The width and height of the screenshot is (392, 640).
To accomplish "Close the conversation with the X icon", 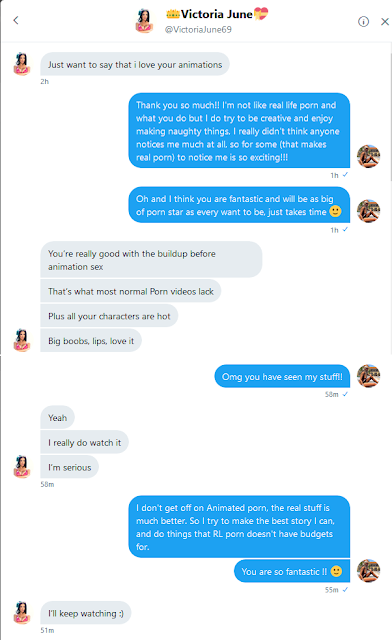I will [x=385, y=22].
